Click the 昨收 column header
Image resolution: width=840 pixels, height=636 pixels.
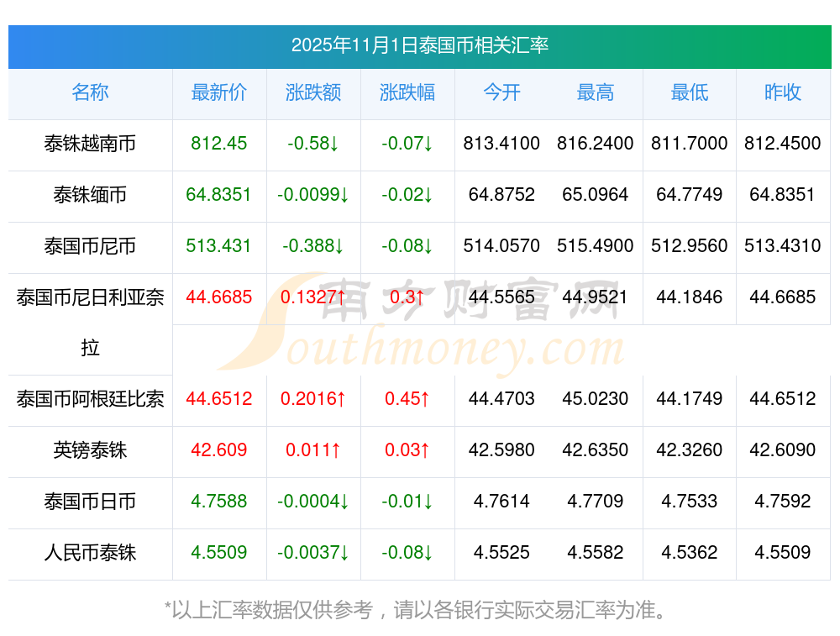pyautogui.click(x=783, y=92)
